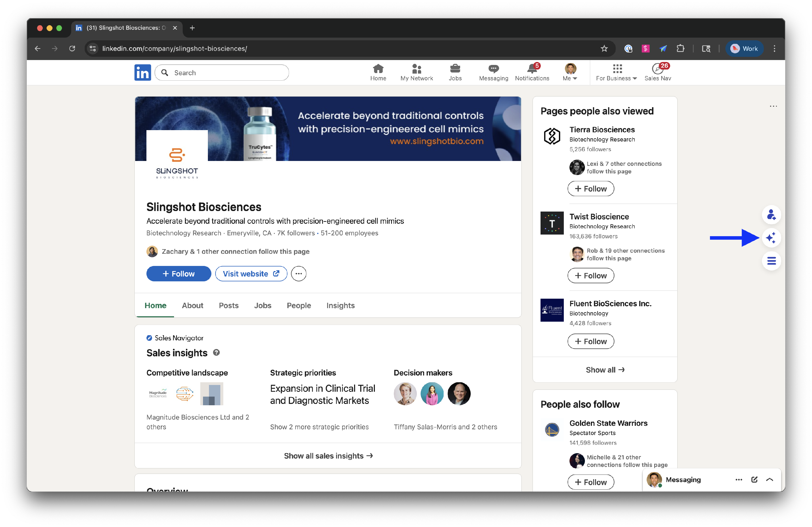Show Sales insights help question mark

216,352
